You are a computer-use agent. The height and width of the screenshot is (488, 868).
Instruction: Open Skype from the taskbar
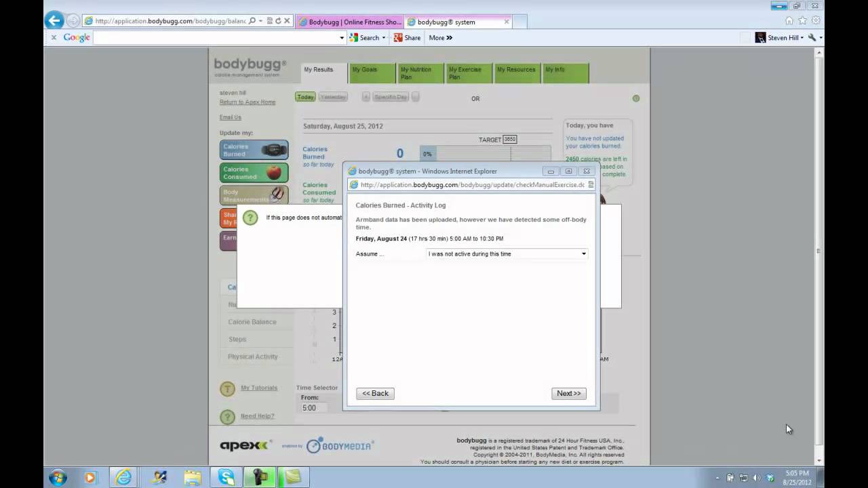(226, 477)
